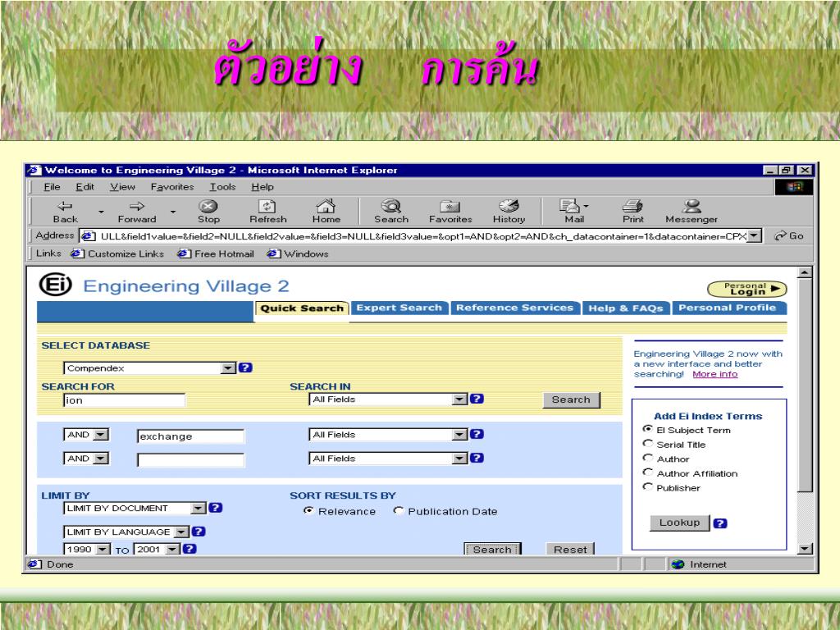Sort results by Relevance radio button
Image resolution: width=840 pixels, height=630 pixels.
coord(308,510)
